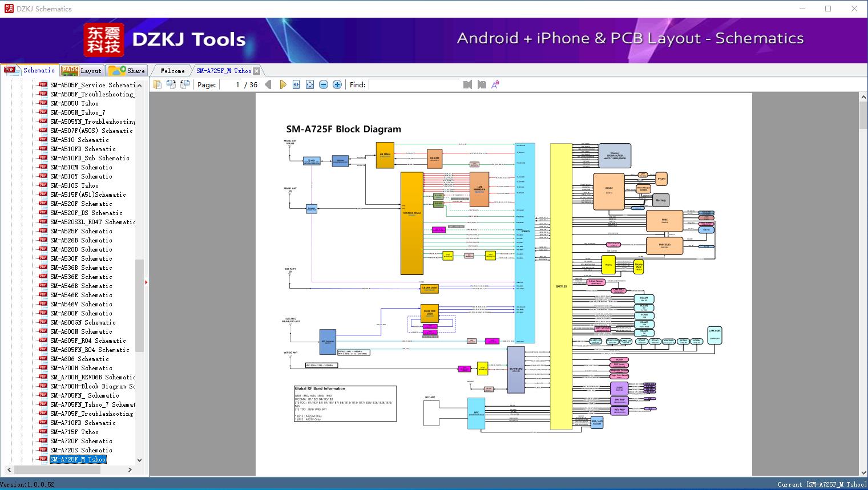The width and height of the screenshot is (868, 490).
Task: Click the tree horizontal scroll right arrow
Action: click(130, 470)
